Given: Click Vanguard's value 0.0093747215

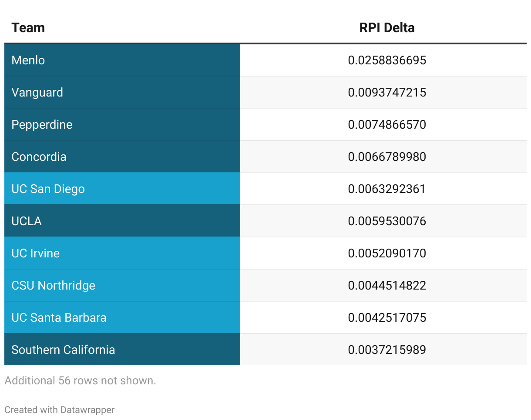Looking at the screenshot, I should tap(387, 92).
